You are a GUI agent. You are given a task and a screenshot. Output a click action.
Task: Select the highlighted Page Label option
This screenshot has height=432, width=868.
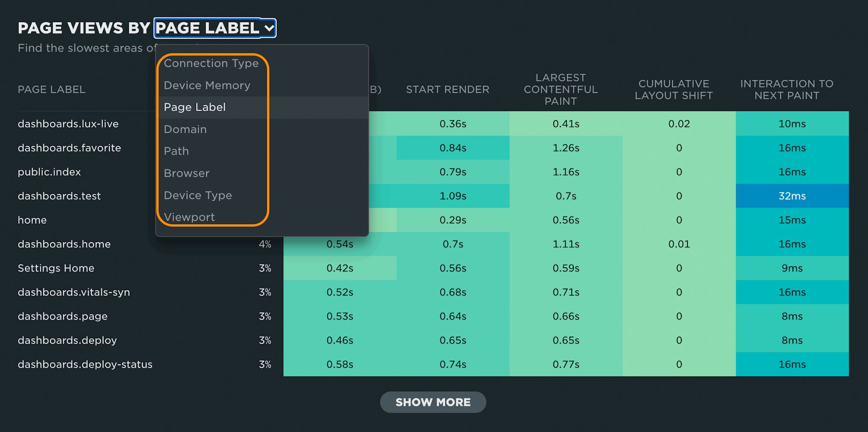195,107
